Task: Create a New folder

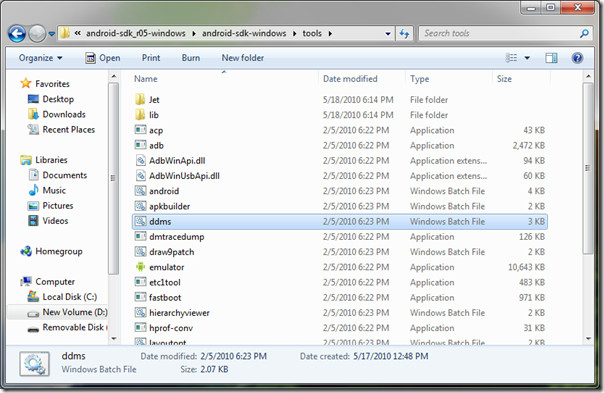Action: point(243,58)
